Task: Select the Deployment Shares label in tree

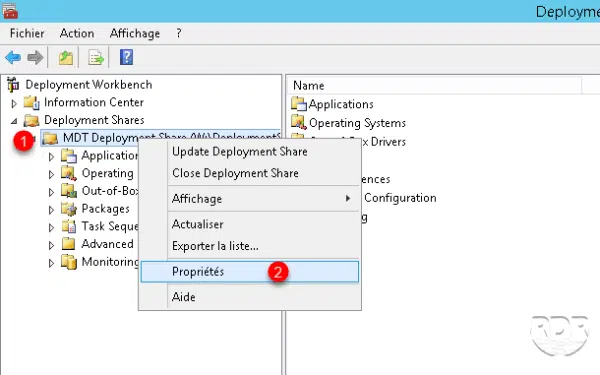Action: [94, 120]
